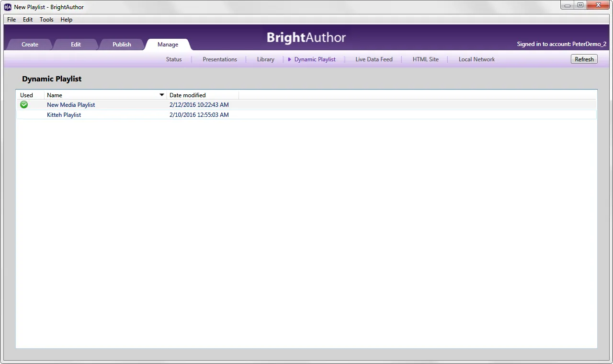613x364 pixels.
Task: Sort by the Name column header
Action: click(105, 95)
